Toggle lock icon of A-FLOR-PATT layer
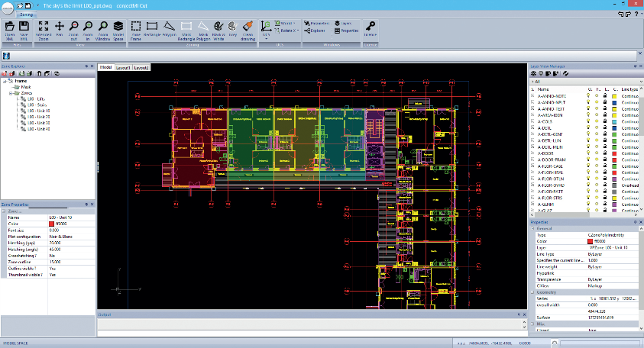Screen dimensions: 644x348 [605, 192]
